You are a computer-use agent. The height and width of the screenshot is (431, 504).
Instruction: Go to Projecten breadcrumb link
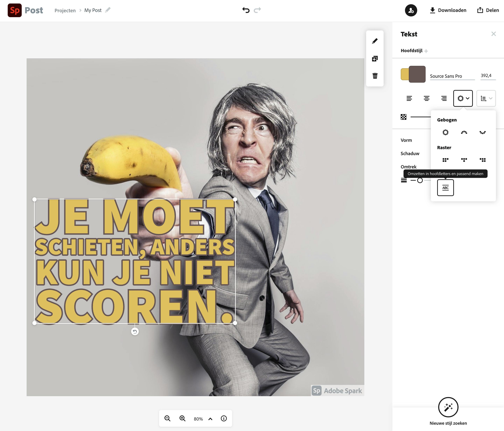pyautogui.click(x=65, y=11)
